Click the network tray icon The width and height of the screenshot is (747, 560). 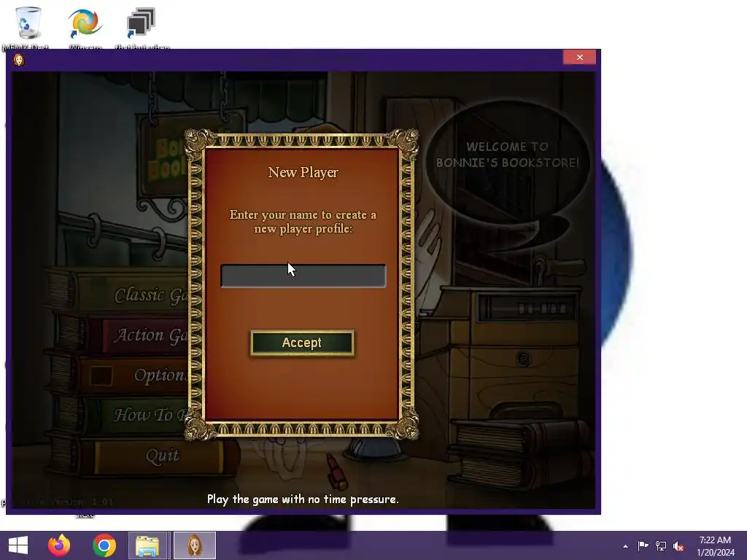661,545
